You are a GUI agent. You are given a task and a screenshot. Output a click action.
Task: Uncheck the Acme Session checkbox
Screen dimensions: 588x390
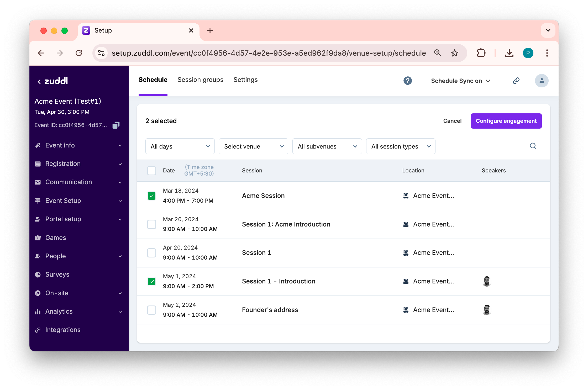[151, 196]
